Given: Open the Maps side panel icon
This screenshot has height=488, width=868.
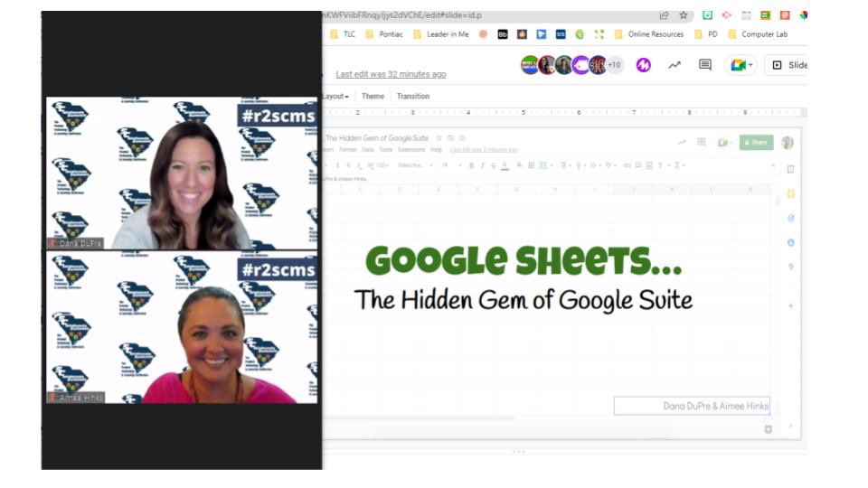Looking at the screenshot, I should 790,267.
